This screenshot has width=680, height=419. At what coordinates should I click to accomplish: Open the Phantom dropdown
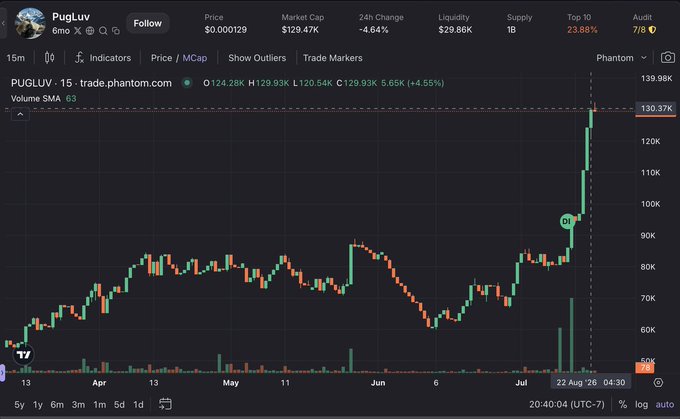[621, 58]
